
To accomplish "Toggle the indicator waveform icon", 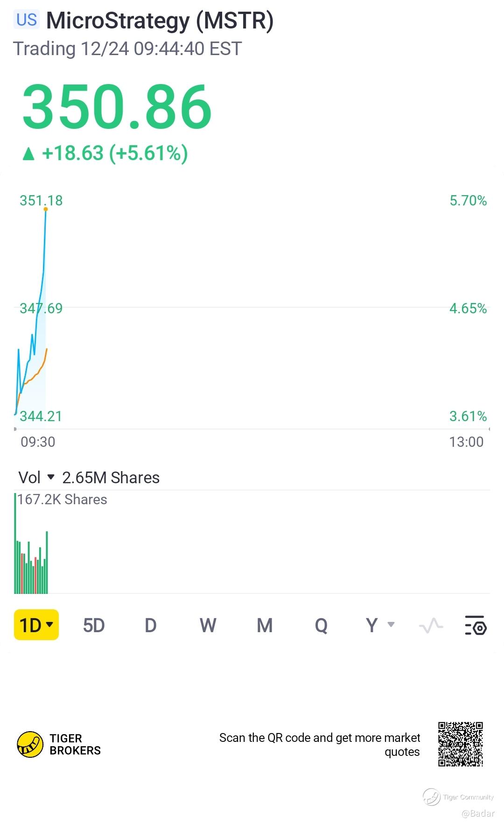I will pyautogui.click(x=431, y=625).
